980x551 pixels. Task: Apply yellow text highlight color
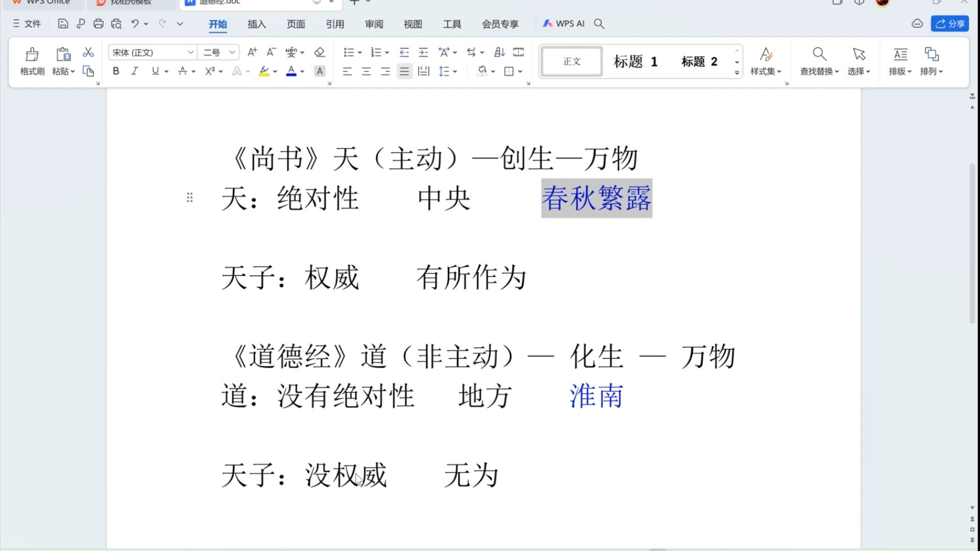pyautogui.click(x=264, y=71)
